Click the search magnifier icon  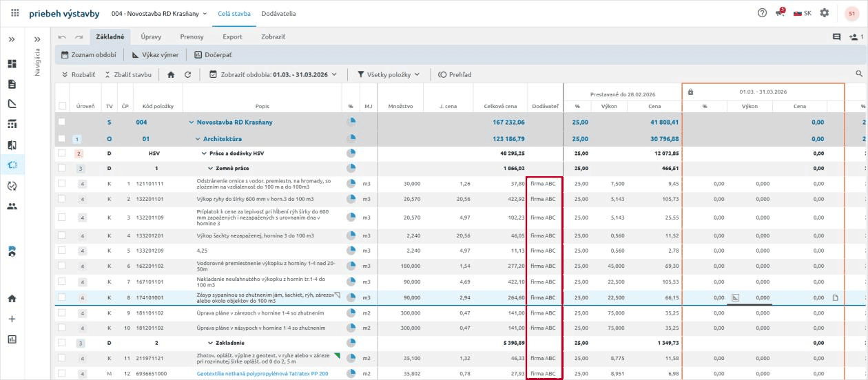coord(859,74)
